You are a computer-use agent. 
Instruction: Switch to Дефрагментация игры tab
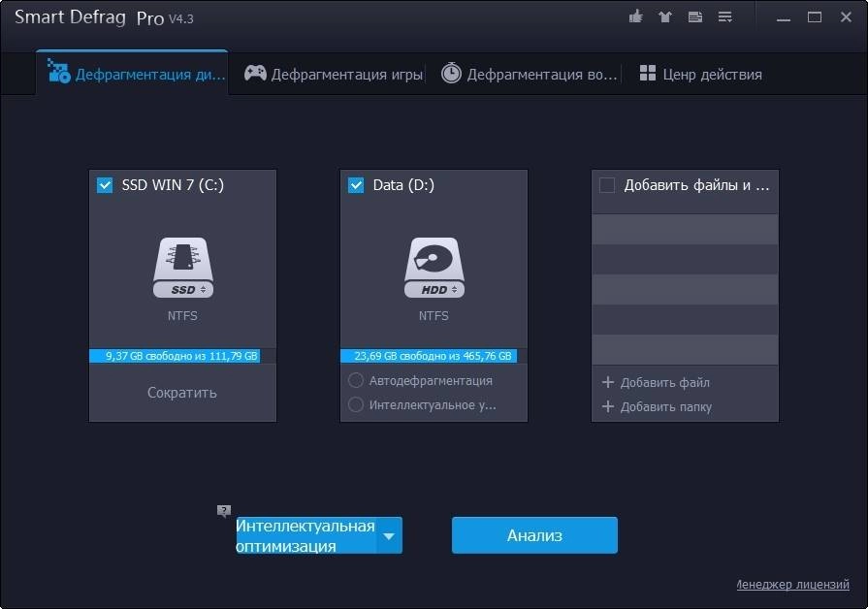point(334,74)
